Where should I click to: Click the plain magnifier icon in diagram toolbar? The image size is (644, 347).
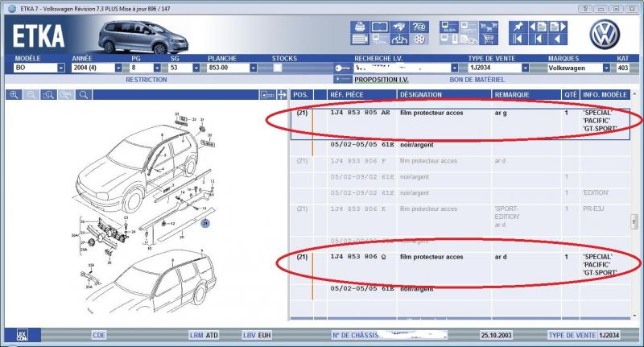click(84, 95)
